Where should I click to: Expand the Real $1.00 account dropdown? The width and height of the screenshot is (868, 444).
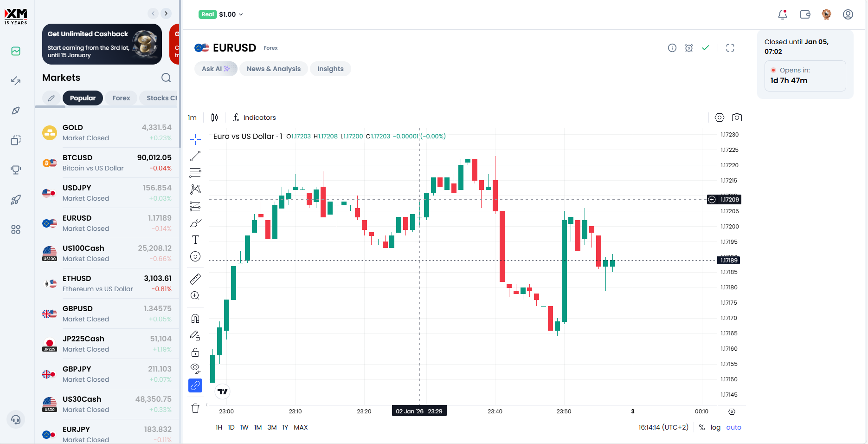221,14
